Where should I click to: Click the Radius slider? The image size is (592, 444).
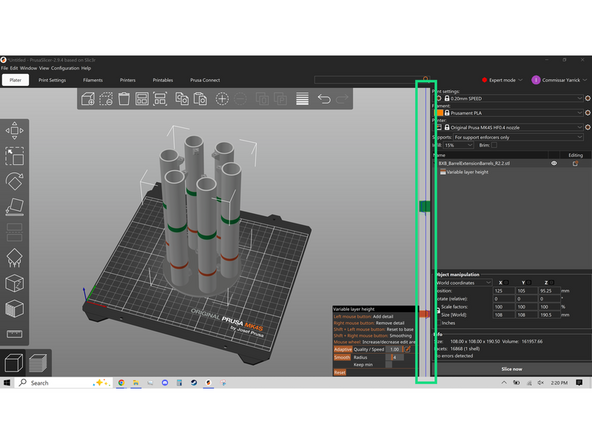(395, 357)
